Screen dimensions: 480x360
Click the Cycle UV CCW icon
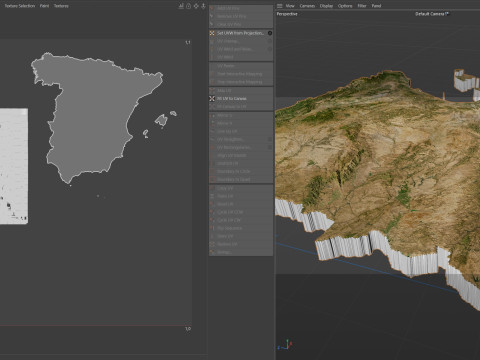pyautogui.click(x=212, y=212)
